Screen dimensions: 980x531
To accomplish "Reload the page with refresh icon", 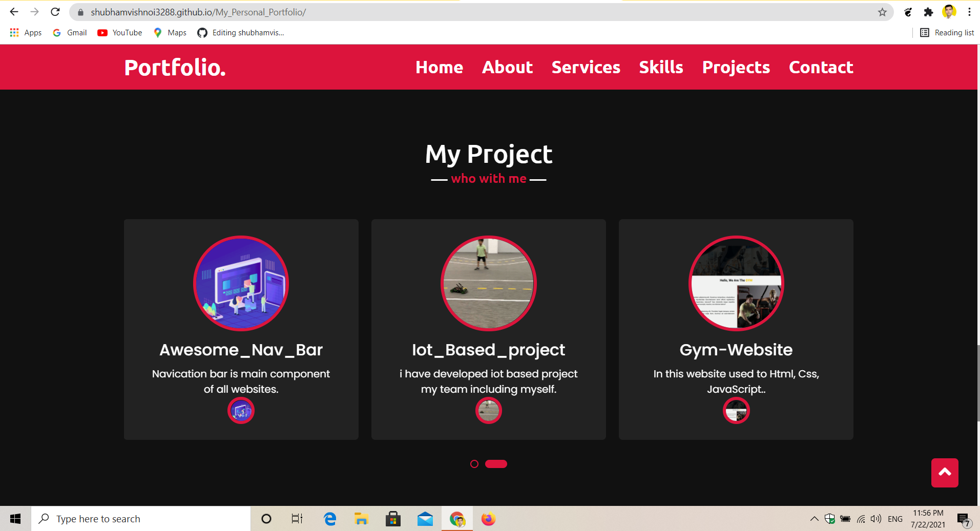I will pos(55,12).
